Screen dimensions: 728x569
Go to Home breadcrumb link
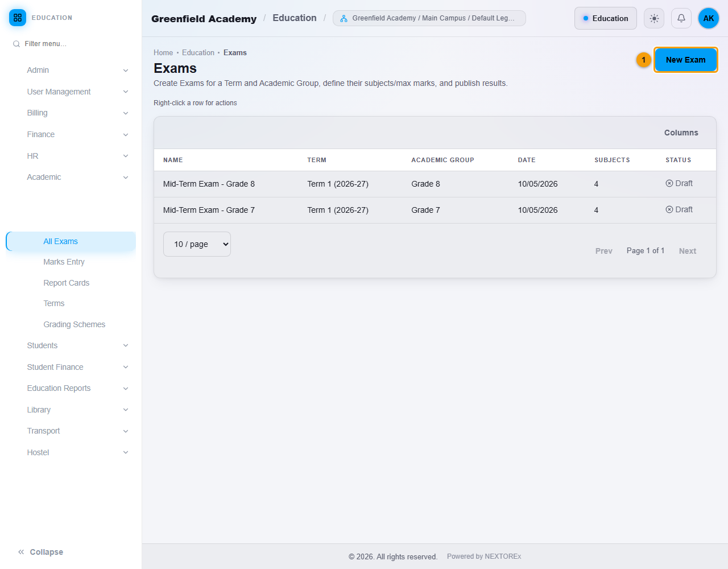click(163, 52)
